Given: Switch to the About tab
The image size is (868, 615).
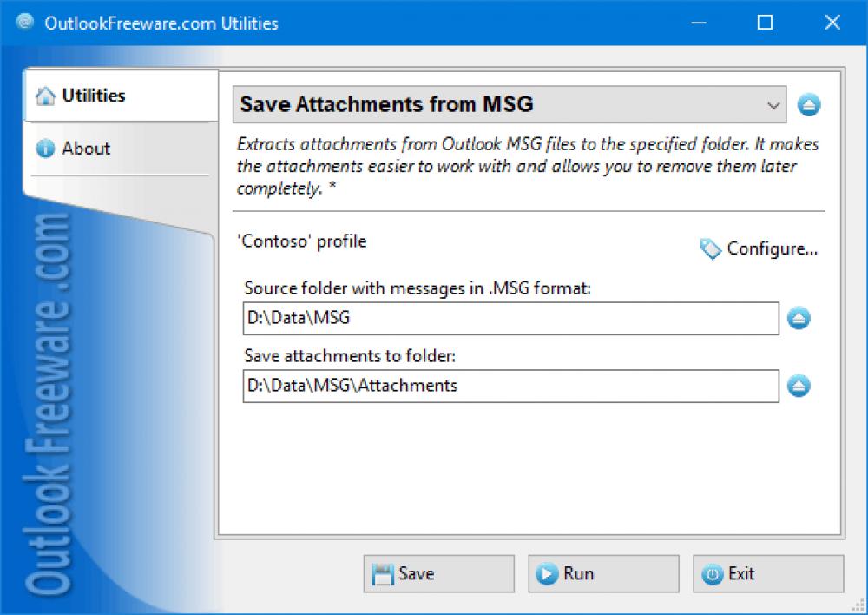Looking at the screenshot, I should (x=86, y=148).
